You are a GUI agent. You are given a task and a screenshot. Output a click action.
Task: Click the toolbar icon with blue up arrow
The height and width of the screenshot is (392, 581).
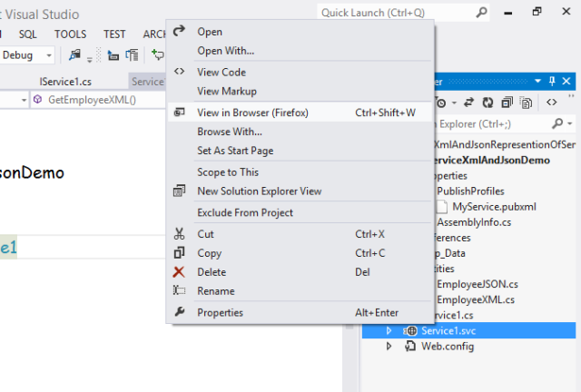(113, 55)
